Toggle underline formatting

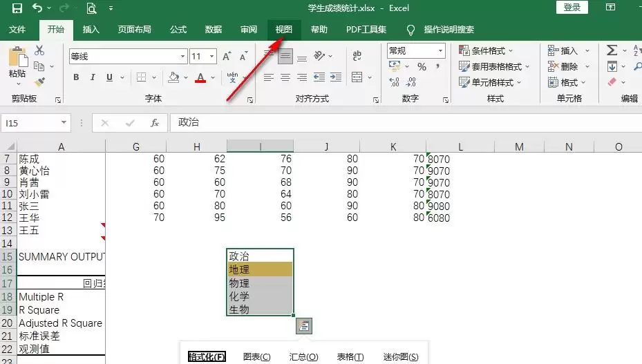(x=109, y=77)
